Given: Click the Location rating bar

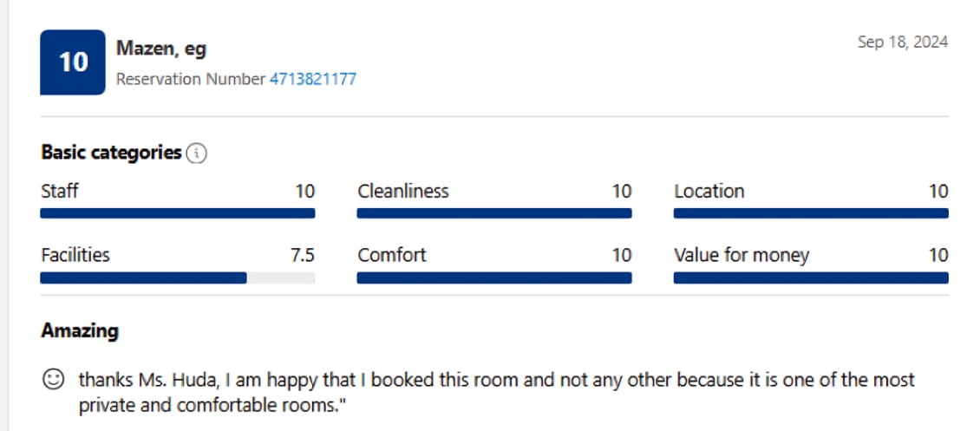Looking at the screenshot, I should coord(811,213).
